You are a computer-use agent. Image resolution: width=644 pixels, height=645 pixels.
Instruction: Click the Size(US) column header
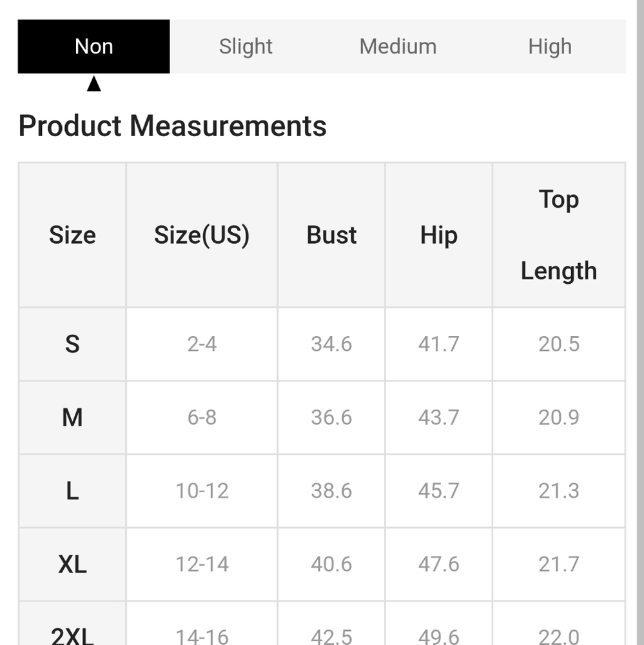click(x=202, y=235)
